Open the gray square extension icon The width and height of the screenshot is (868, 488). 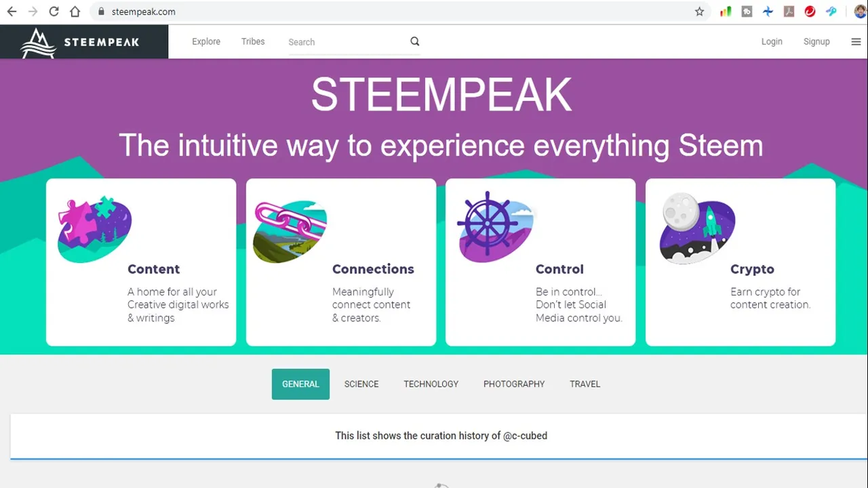point(747,12)
